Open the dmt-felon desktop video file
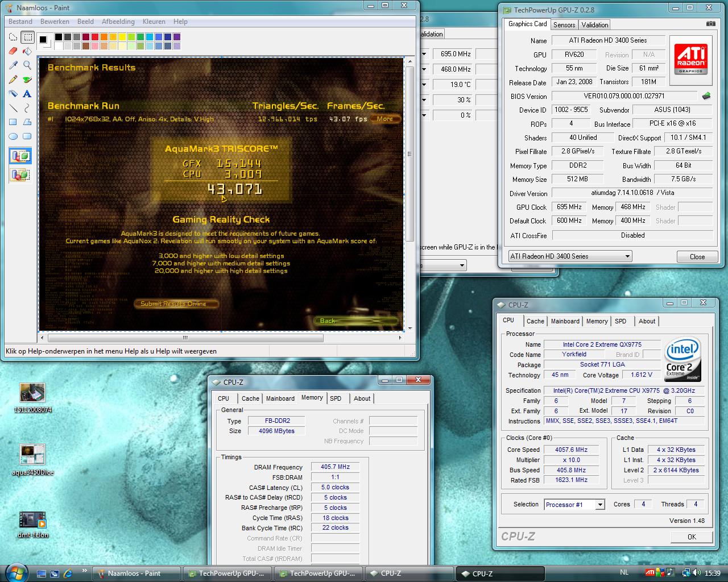Image resolution: width=728 pixels, height=582 pixels. [x=32, y=523]
